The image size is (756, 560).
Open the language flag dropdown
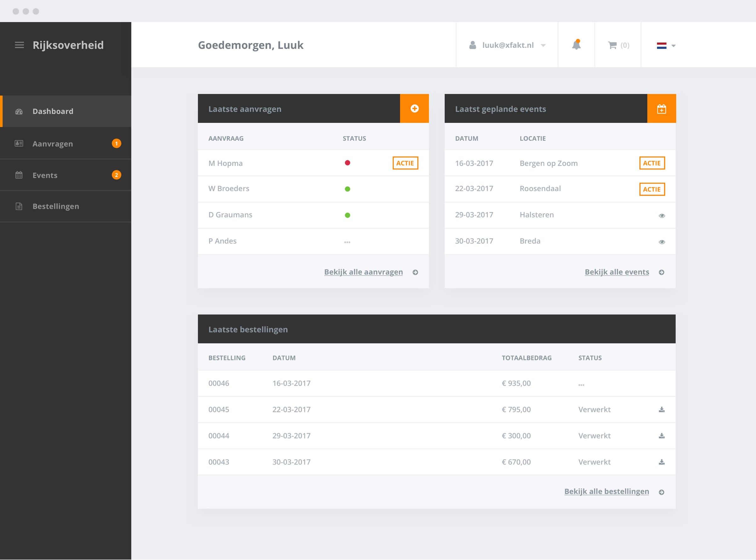pyautogui.click(x=666, y=45)
